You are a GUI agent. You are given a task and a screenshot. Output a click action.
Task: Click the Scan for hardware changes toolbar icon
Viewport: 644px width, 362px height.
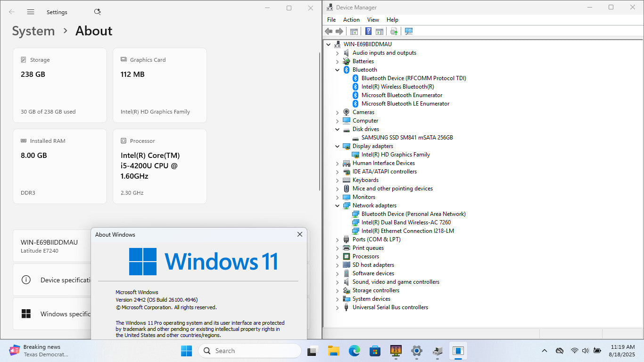408,31
